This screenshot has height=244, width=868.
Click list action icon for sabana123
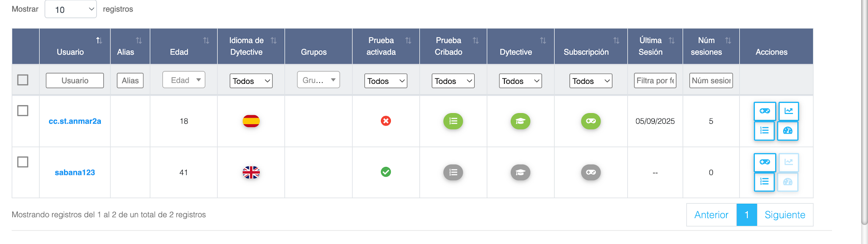pos(765,182)
